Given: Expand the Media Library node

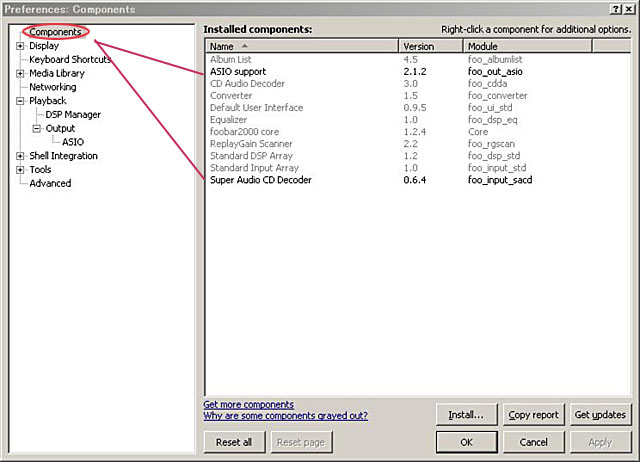Looking at the screenshot, I should point(20,74).
